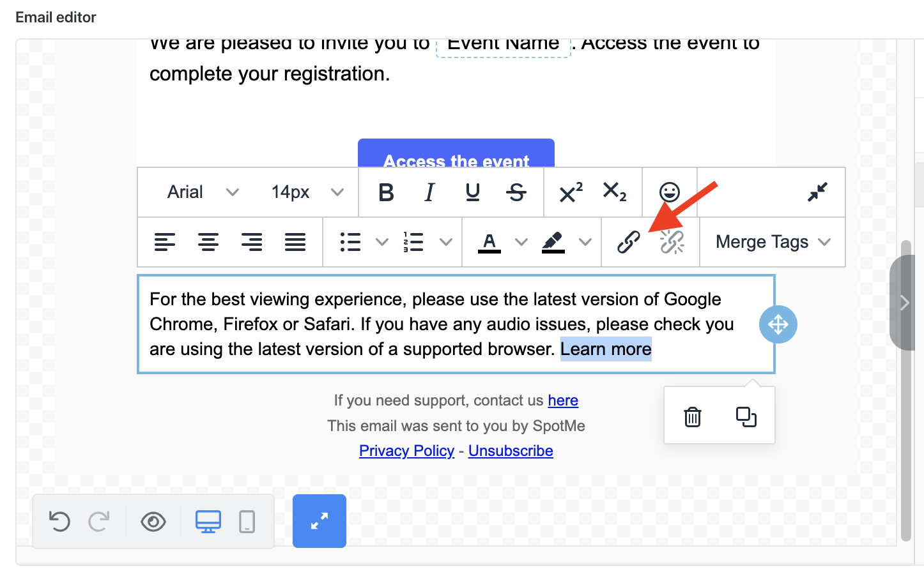The image size is (924, 576).
Task: Remove the link from selected text
Action: tap(672, 242)
